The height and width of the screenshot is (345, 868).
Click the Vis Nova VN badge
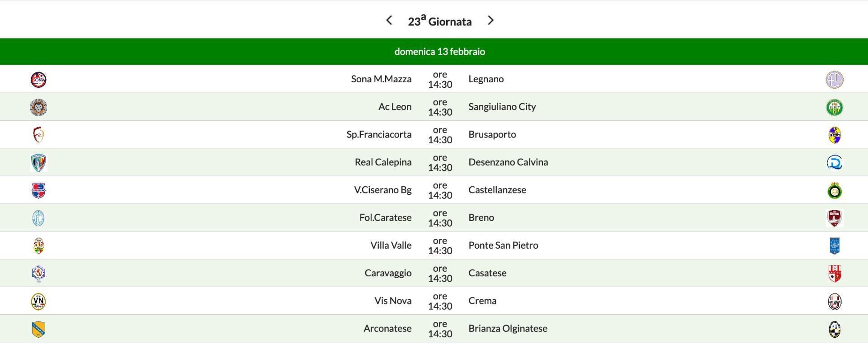(38, 301)
